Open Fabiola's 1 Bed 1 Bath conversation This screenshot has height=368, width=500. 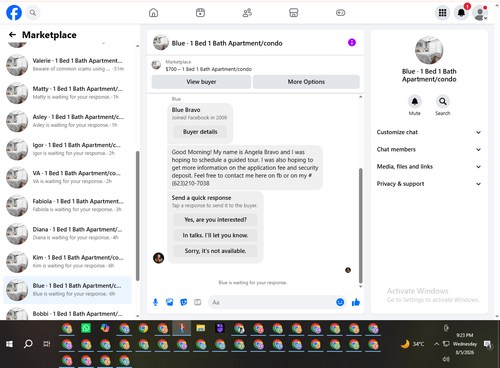68,205
